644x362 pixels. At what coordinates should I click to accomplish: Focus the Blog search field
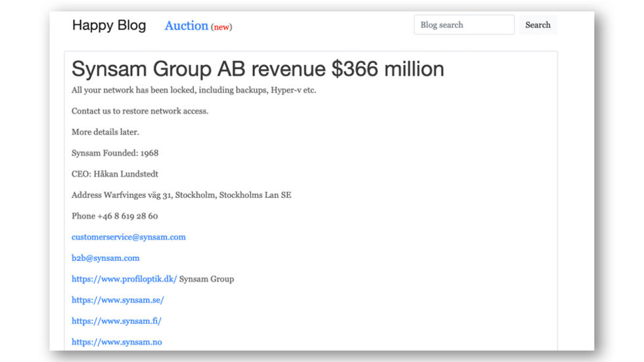464,24
